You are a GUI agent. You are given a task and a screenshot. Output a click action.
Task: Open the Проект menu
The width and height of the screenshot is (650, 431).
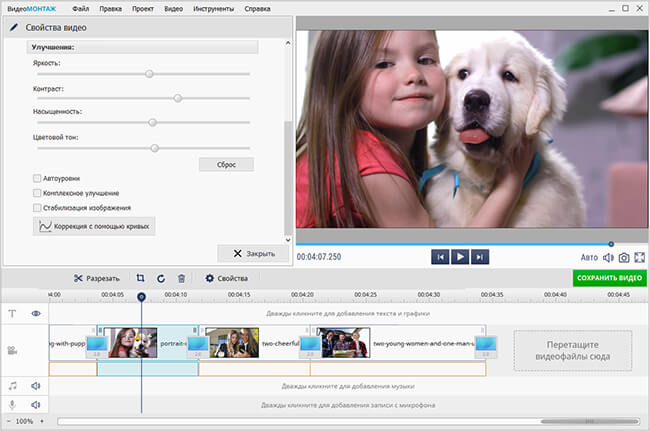point(145,8)
